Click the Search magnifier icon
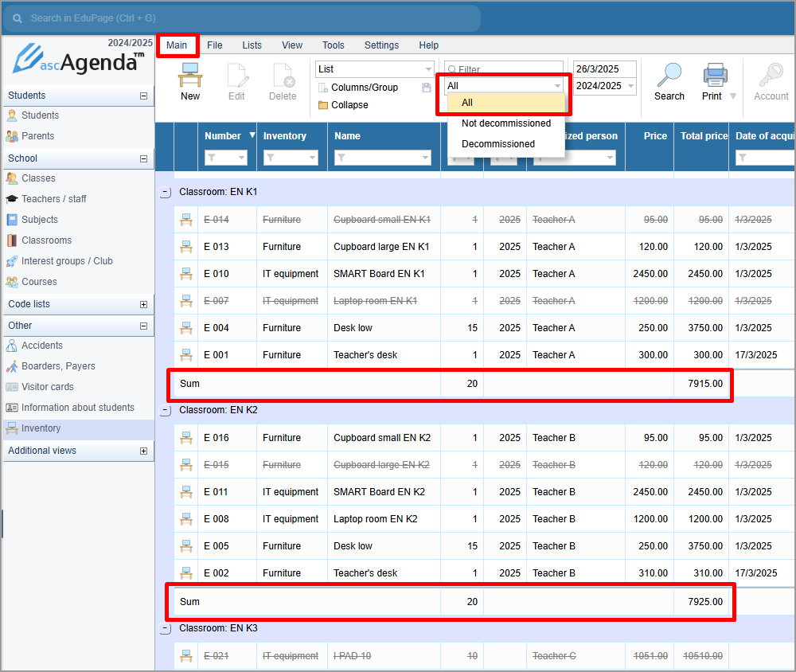Screen dimensions: 796x672 point(669,76)
